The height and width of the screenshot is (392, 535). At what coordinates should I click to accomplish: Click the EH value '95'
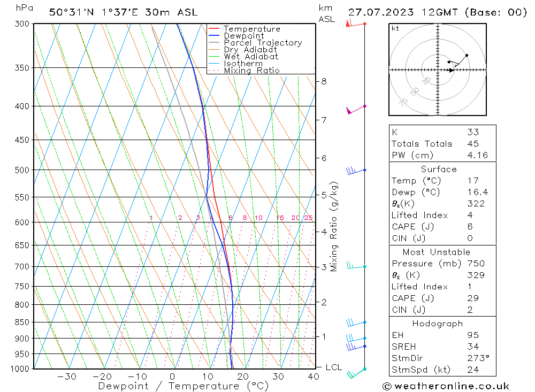click(473, 335)
